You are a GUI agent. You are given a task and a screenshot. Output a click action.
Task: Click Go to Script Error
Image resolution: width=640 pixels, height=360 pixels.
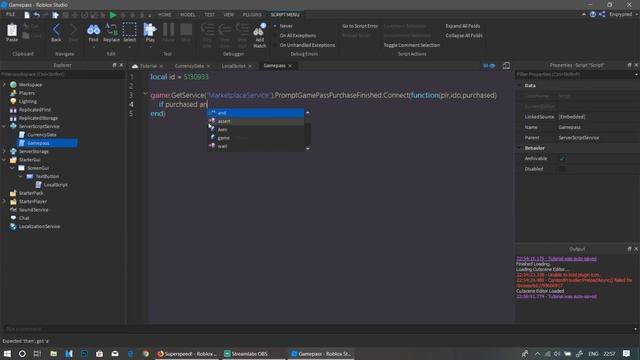pyautogui.click(x=360, y=26)
